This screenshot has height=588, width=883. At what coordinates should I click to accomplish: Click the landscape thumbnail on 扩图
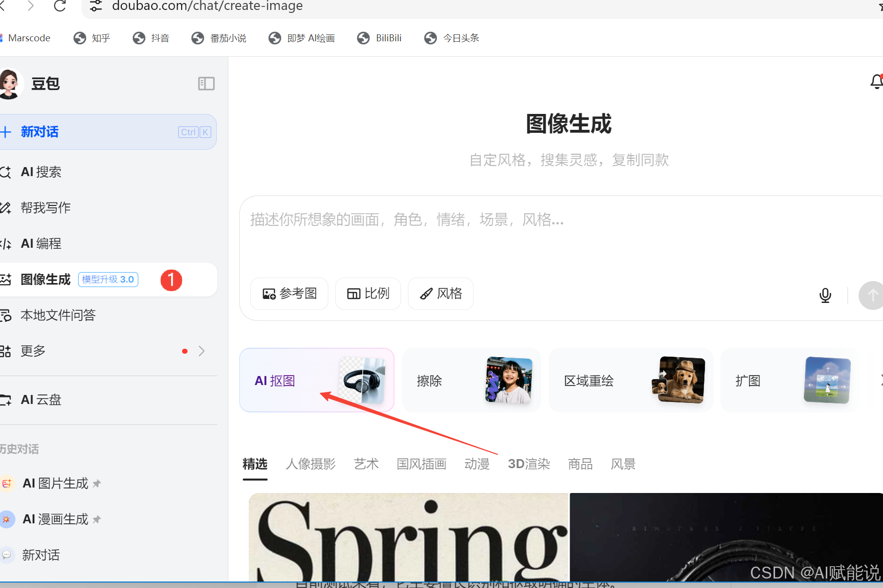pyautogui.click(x=827, y=380)
